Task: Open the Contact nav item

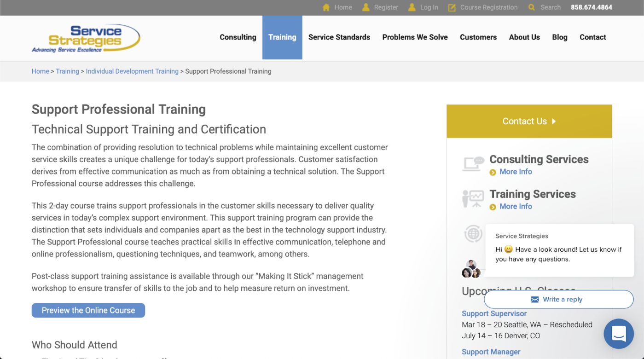Action: pyautogui.click(x=593, y=37)
